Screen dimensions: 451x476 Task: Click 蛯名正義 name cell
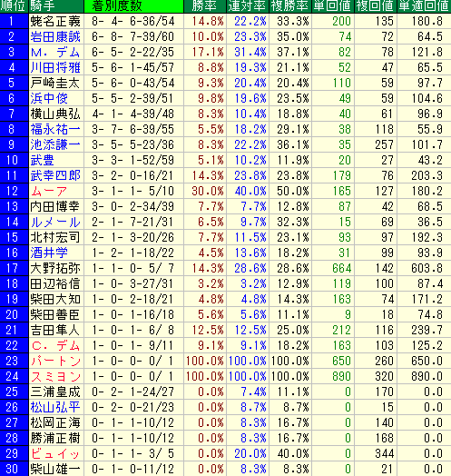pyautogui.click(x=56, y=21)
